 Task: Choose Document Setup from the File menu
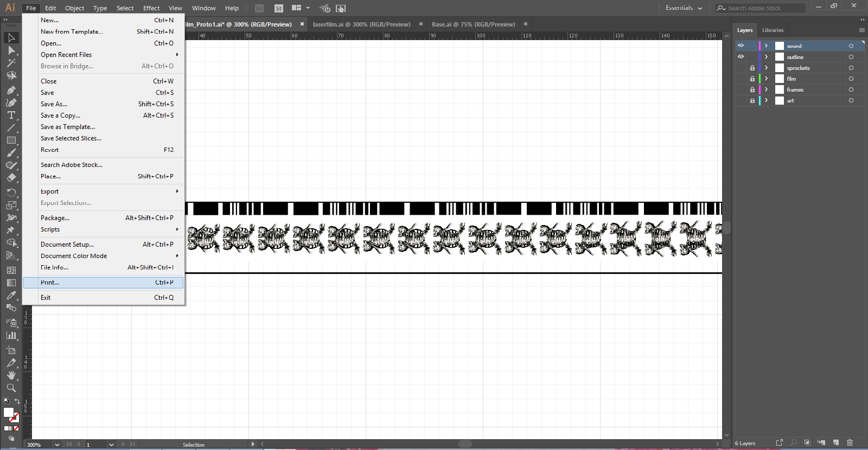[103, 245]
